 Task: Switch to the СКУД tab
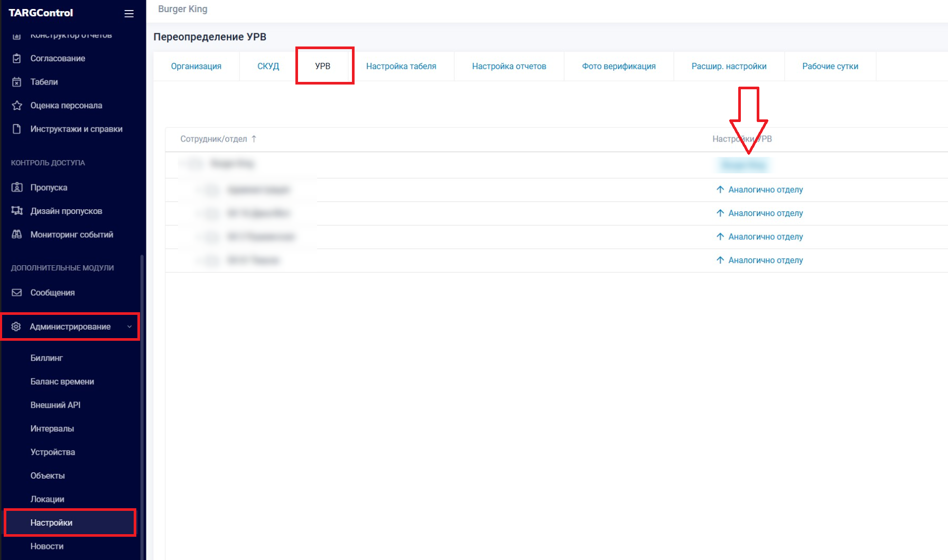(268, 67)
